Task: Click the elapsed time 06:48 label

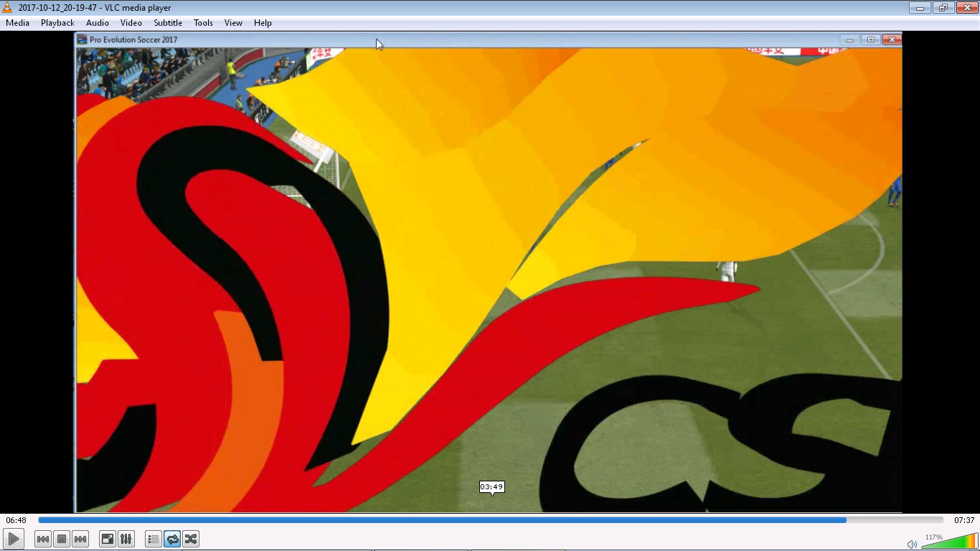Action: (x=17, y=520)
